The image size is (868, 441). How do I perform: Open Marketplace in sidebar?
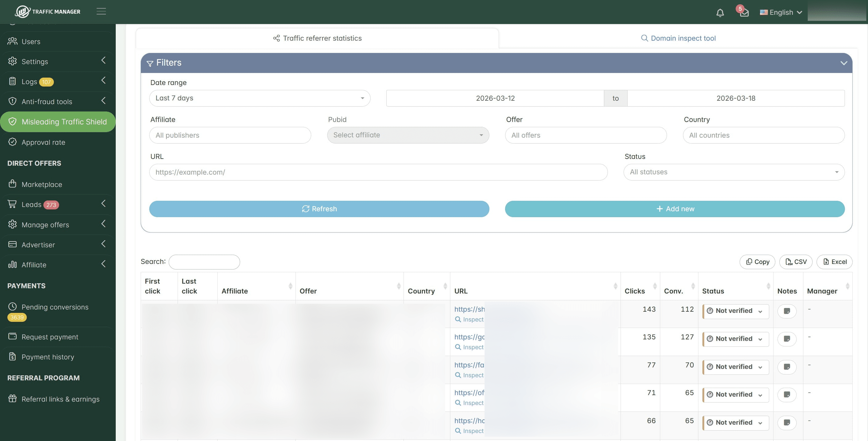[x=58, y=184]
